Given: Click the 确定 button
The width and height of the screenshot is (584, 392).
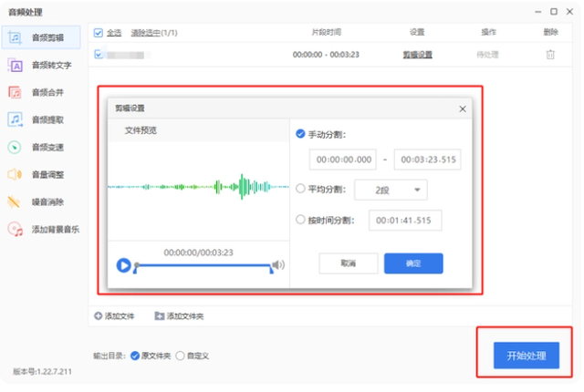Looking at the screenshot, I should (413, 263).
